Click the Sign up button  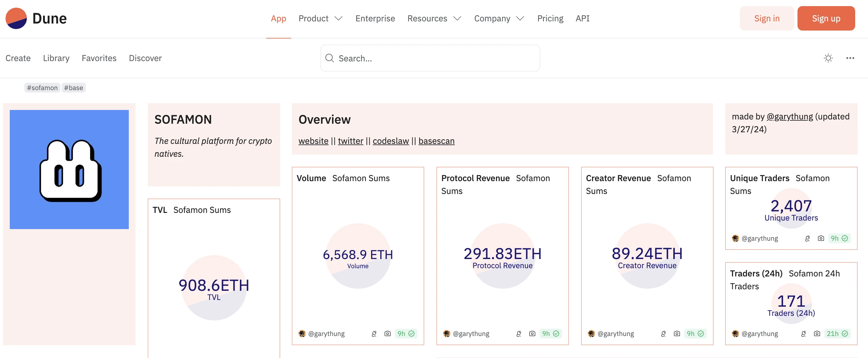[x=826, y=18]
